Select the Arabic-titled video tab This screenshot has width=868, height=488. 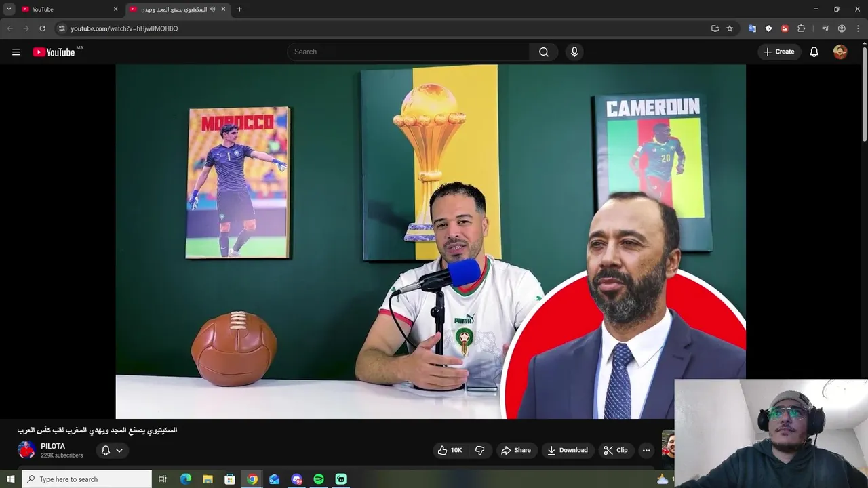178,9
